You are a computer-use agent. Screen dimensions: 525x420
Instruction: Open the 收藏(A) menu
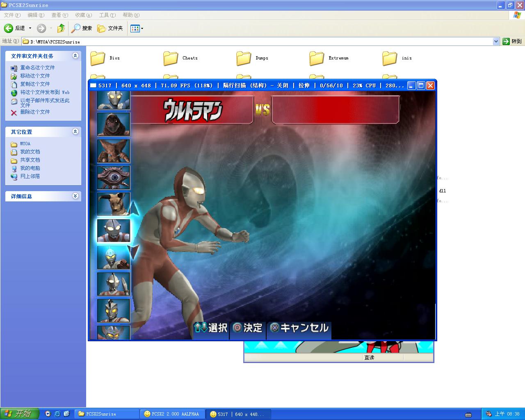(x=84, y=15)
